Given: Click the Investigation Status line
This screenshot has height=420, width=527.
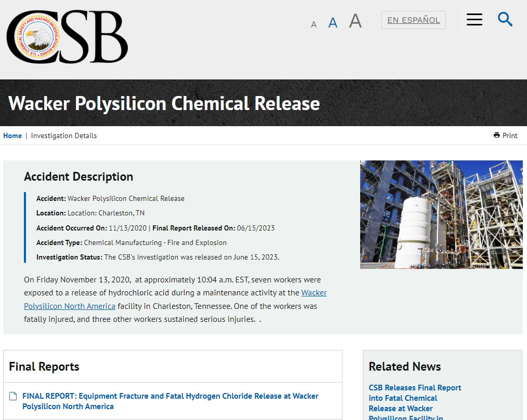Looking at the screenshot, I should click(x=157, y=257).
